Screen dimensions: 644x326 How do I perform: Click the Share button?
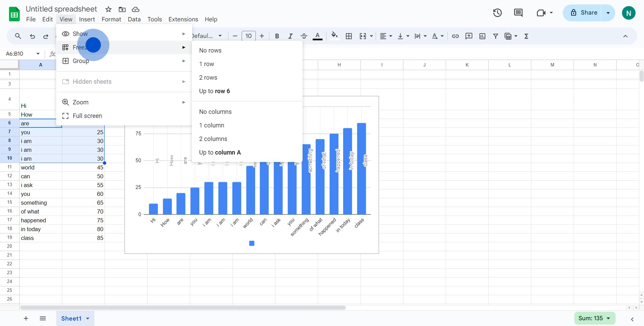[584, 13]
